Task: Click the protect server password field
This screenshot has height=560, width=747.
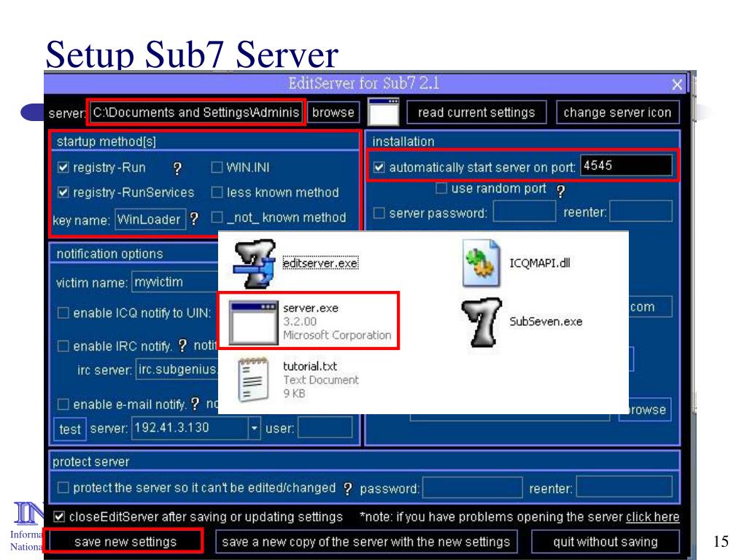Action: (x=473, y=487)
